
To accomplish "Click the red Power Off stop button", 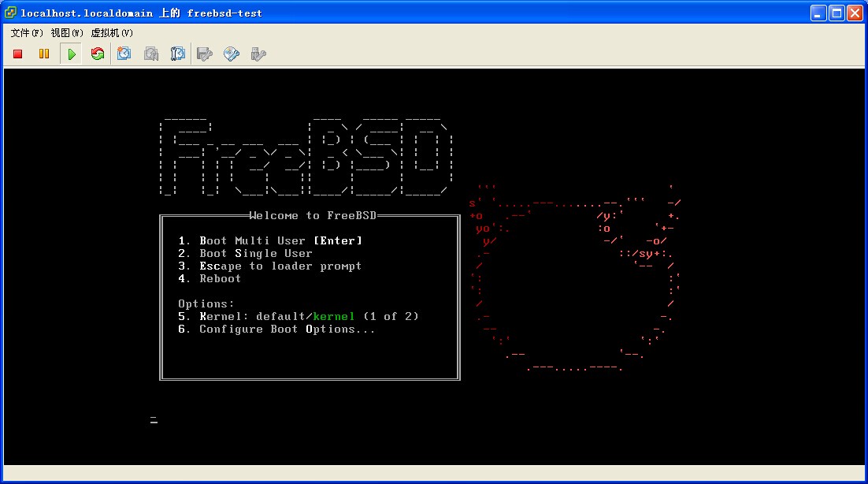I will pos(18,54).
